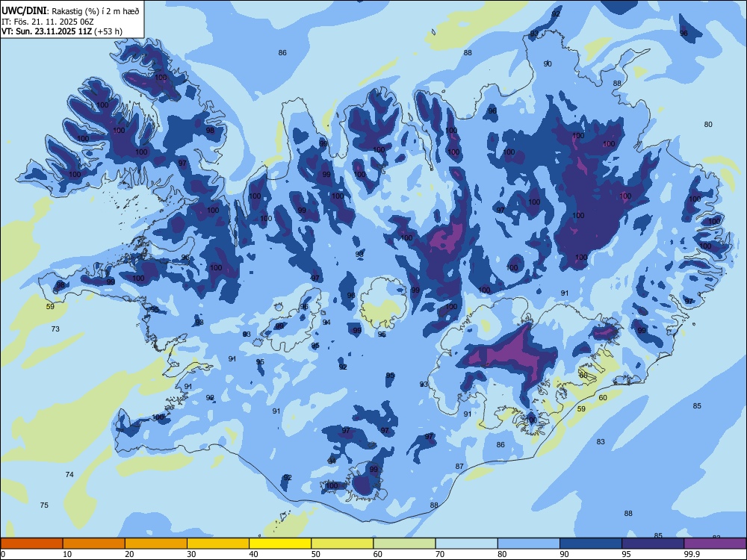Click the title 'UWC/DINI: Rakastig (%) í 2 m hæð'
Image resolution: width=747 pixels, height=560 pixels.
[x=70, y=11]
